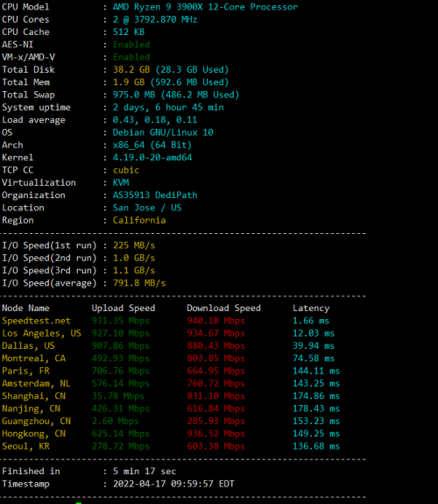438x504 pixels.
Task: Click the AES-NI Enabled status text
Action: (x=131, y=45)
